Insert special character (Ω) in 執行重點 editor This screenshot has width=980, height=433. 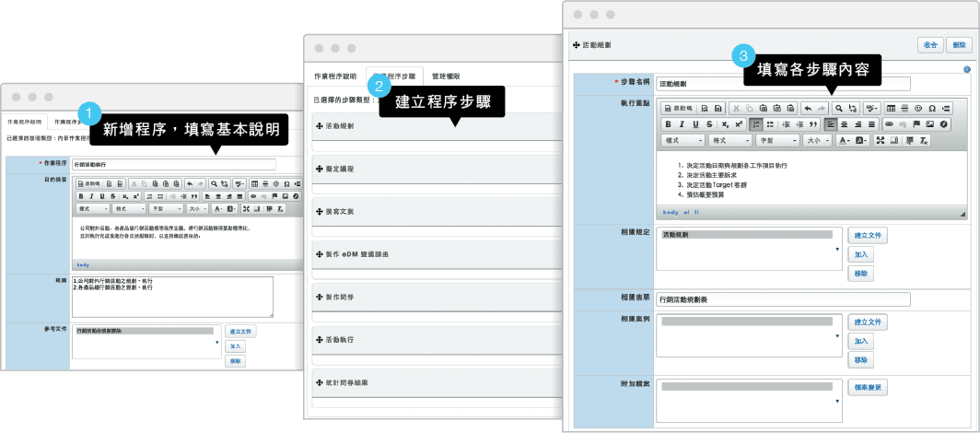tap(932, 108)
